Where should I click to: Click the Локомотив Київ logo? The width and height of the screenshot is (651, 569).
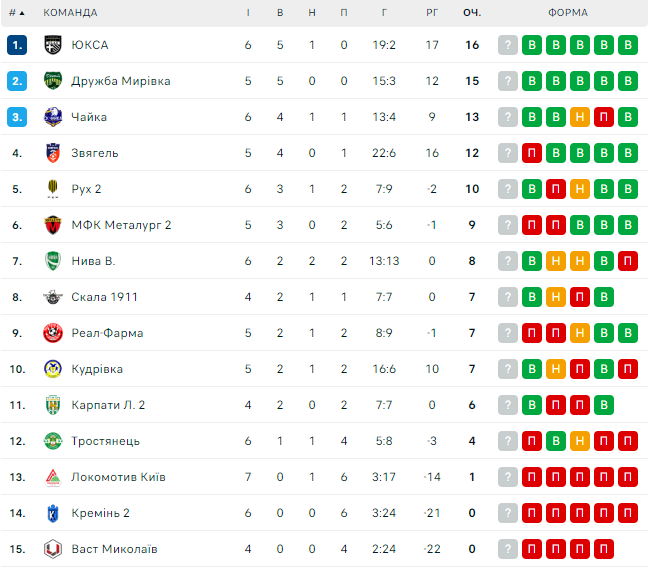click(x=53, y=477)
